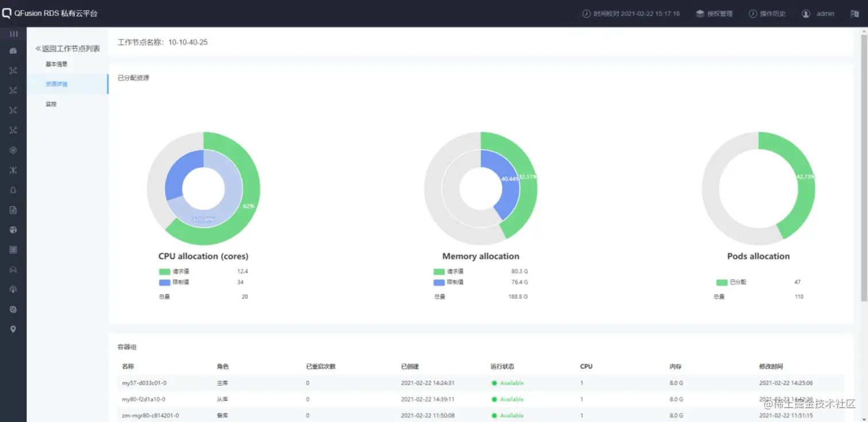Open the admin user menu
Image resolution: width=868 pixels, height=422 pixels.
click(x=826, y=14)
